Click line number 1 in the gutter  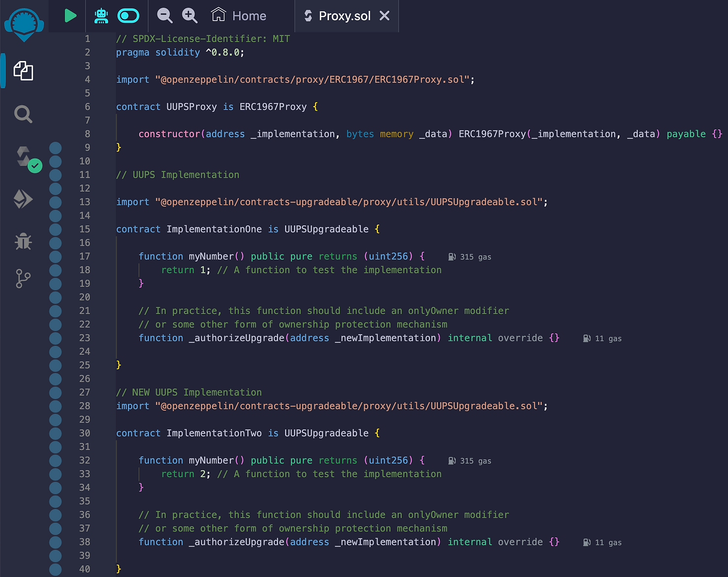pos(88,38)
